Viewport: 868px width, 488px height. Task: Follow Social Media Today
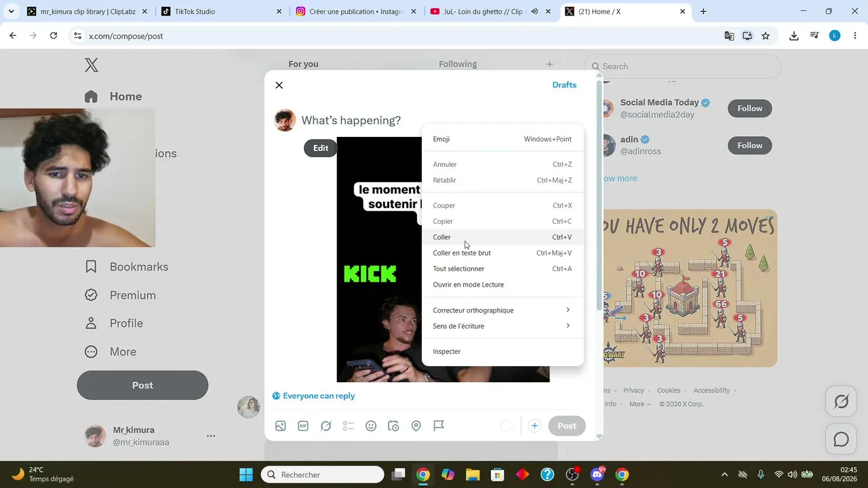(750, 108)
